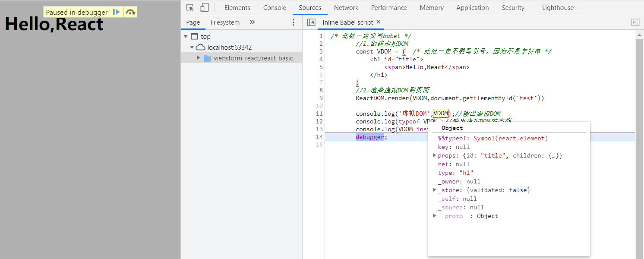The width and height of the screenshot is (644, 259).
Task: Click line number 14 in the gutter
Action: [x=319, y=137]
